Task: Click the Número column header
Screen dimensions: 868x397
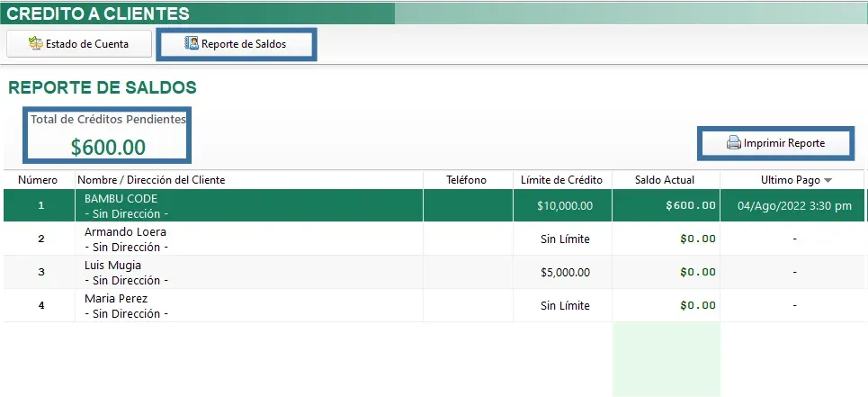Action: [x=38, y=180]
